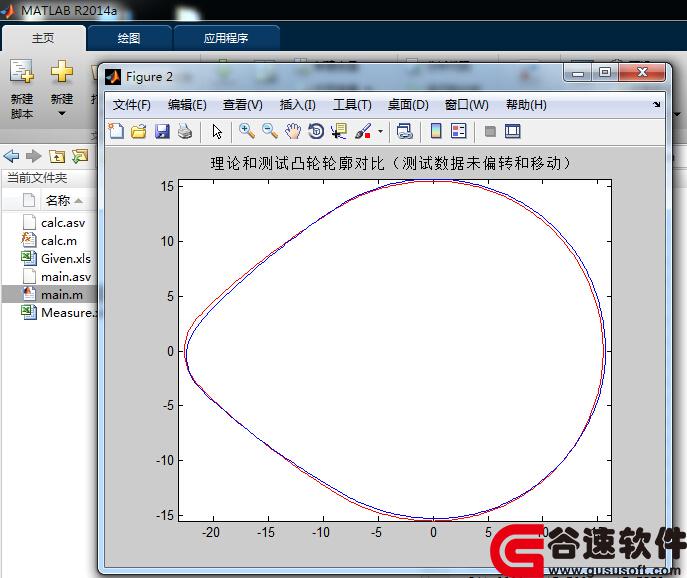
Task: Go back using the left arrow in MATLAB
Action: (11, 156)
